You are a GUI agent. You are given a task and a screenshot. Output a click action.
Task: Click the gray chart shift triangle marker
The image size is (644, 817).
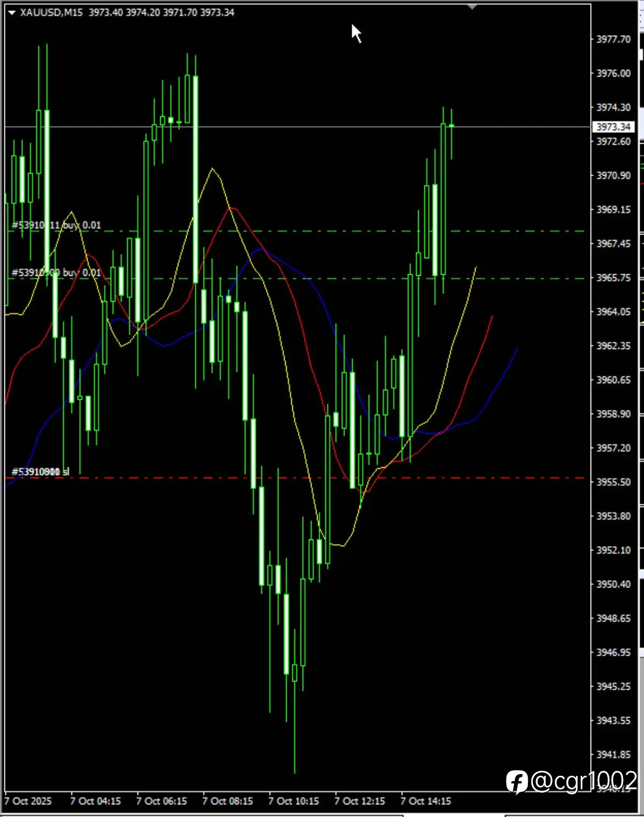472,7
